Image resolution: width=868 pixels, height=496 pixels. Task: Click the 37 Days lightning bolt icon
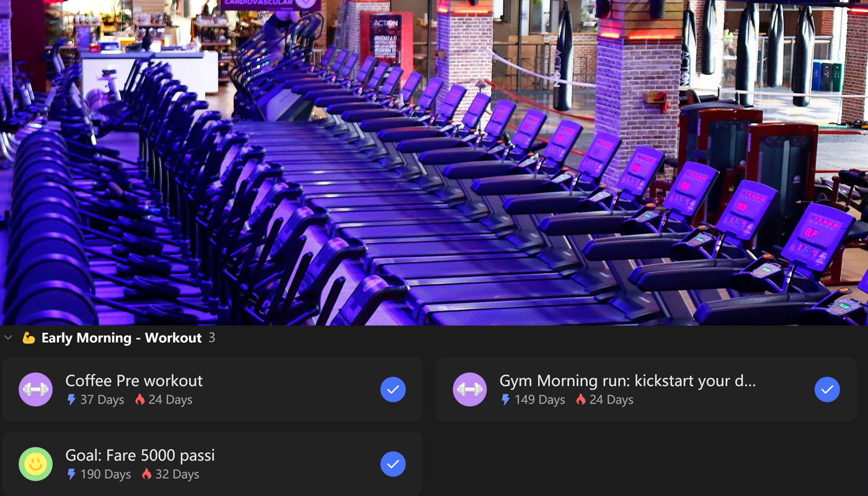pyautogui.click(x=71, y=400)
